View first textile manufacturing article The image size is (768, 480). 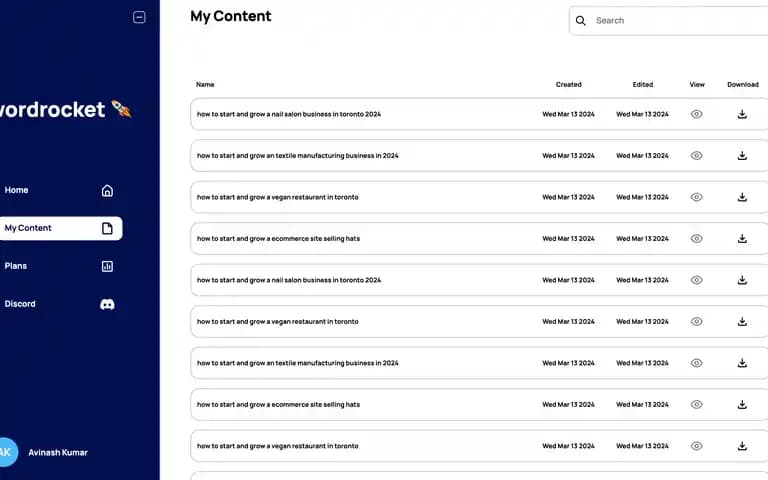(x=696, y=156)
